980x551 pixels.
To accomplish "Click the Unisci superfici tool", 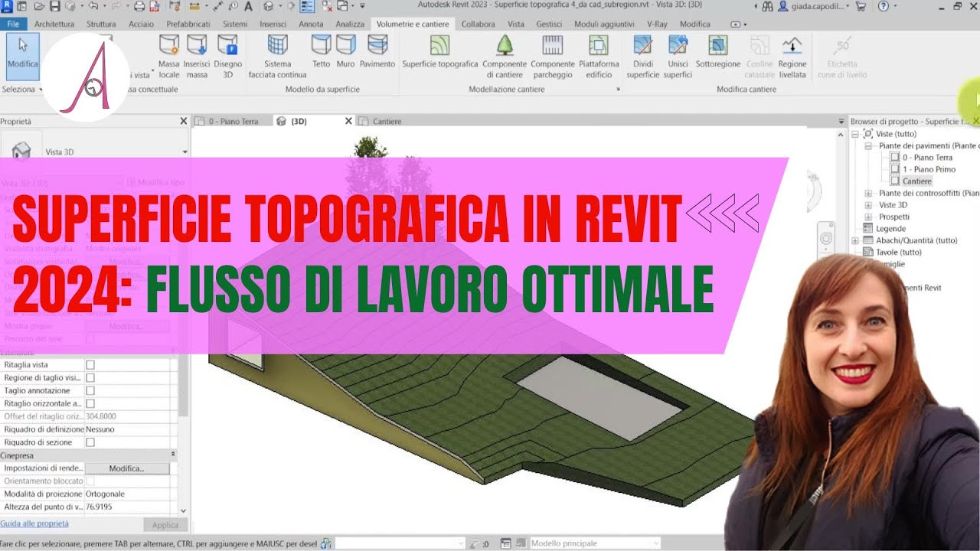I will point(678,57).
